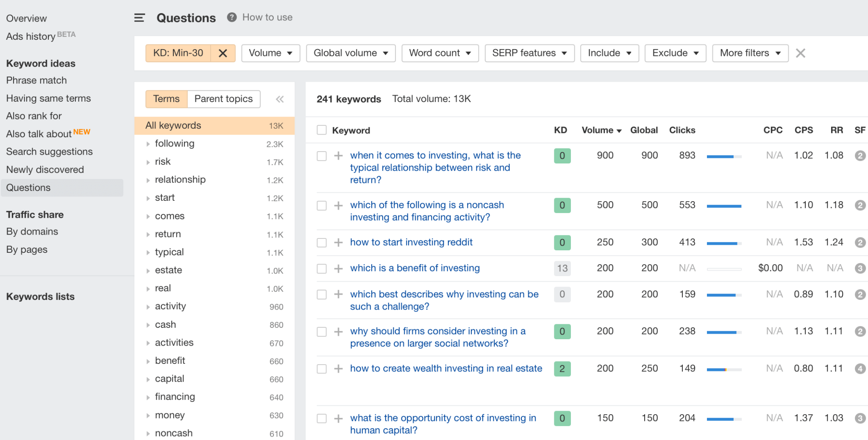Expand the 'risk' term in the terms list
The image size is (868, 440).
tap(148, 162)
